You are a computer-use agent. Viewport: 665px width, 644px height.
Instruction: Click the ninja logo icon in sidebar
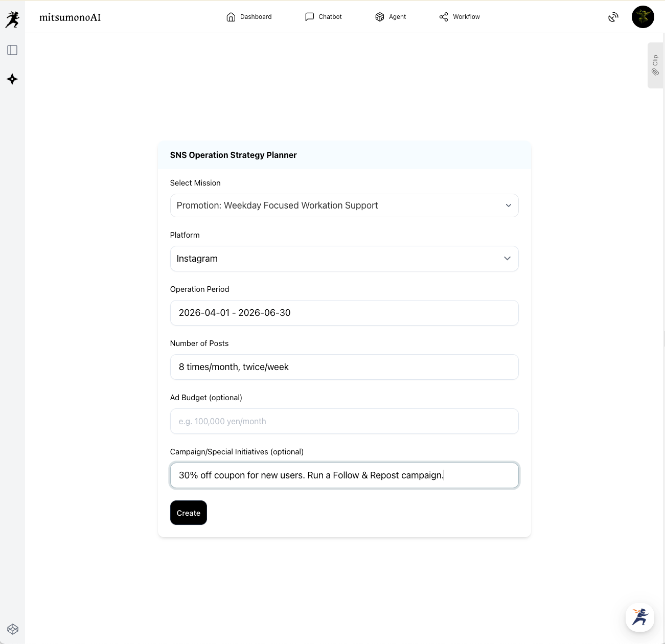[12, 19]
